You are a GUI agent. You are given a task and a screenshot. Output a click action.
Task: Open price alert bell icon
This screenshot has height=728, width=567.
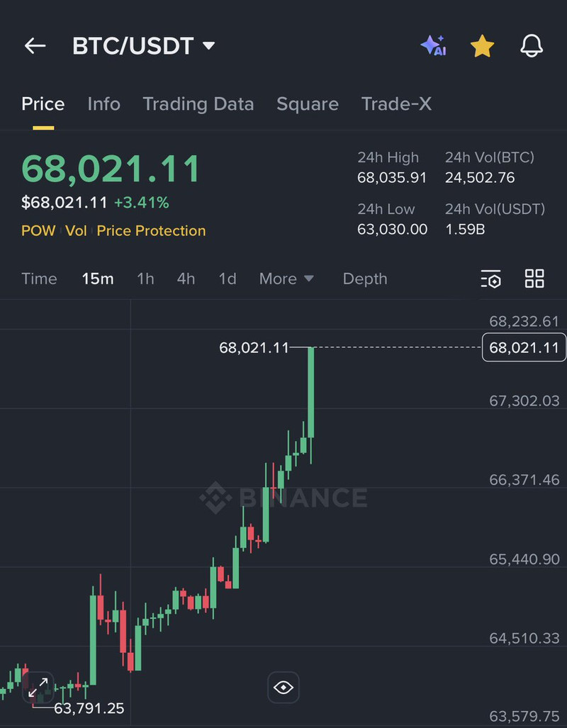[532, 46]
